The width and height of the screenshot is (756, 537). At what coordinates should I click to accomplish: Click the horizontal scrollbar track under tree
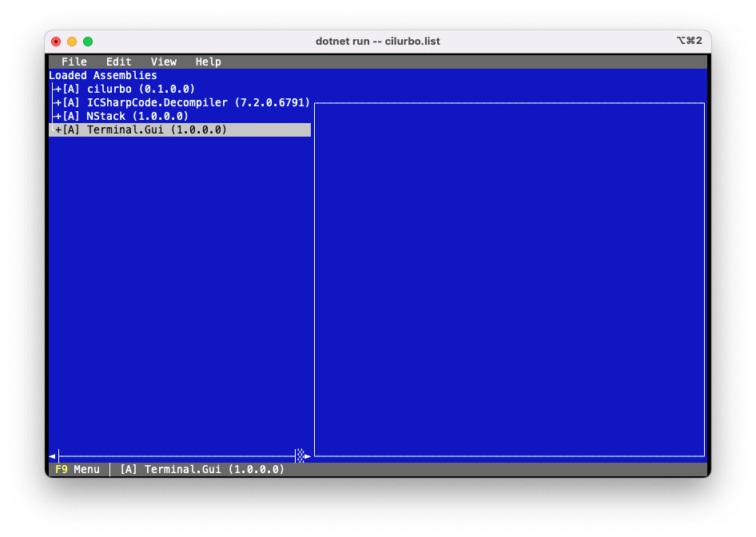[x=177, y=456]
